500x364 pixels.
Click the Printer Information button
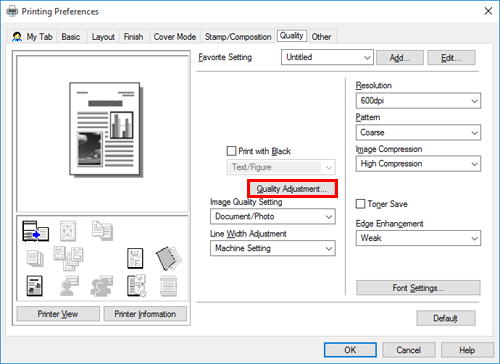tap(145, 314)
